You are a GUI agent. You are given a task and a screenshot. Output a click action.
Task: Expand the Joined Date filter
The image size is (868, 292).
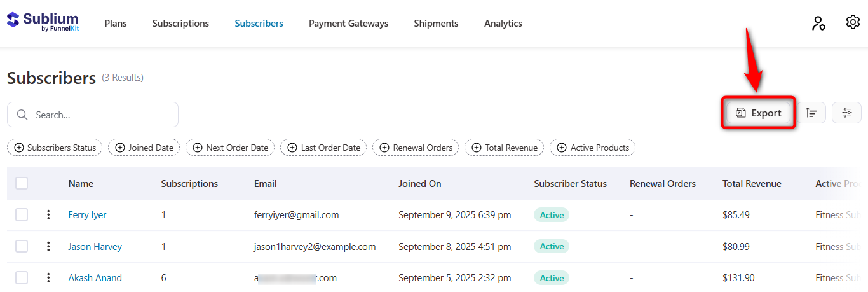[144, 148]
